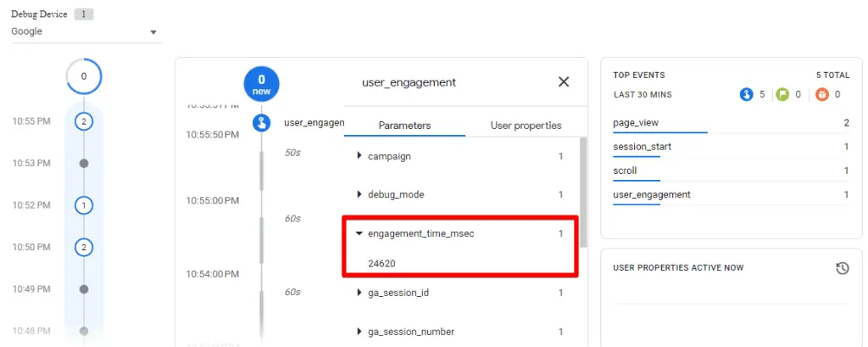Click the orange errors icon in Top Events
The image size is (868, 347).
821,95
